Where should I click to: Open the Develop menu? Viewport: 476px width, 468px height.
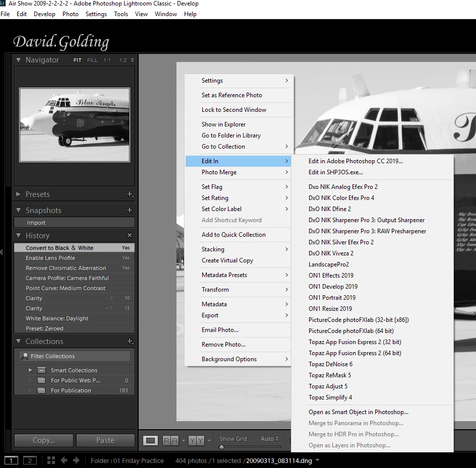click(x=44, y=14)
